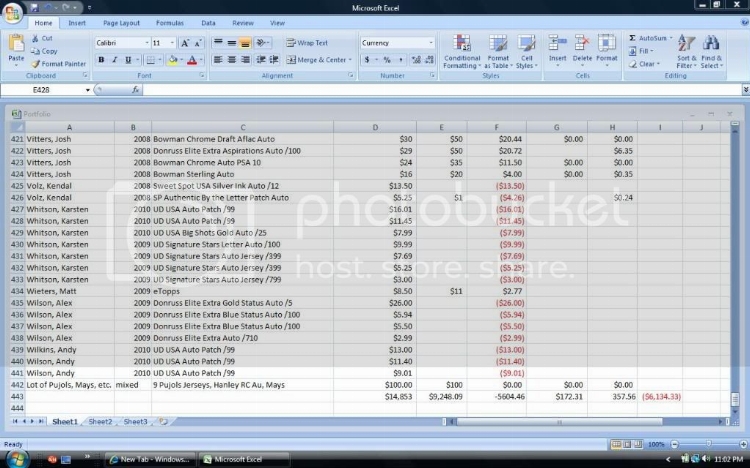This screenshot has width=750, height=468.
Task: Open the Name Box dropdown arrow
Action: [88, 90]
